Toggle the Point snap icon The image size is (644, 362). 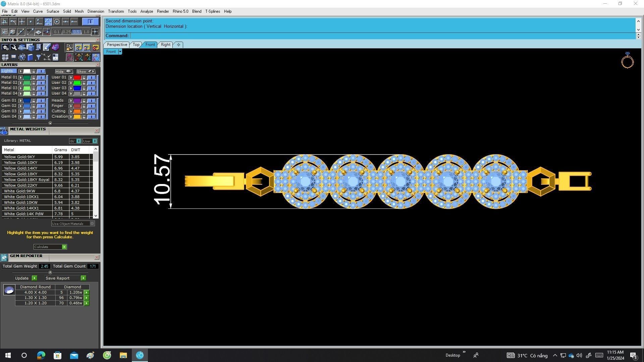(31, 22)
